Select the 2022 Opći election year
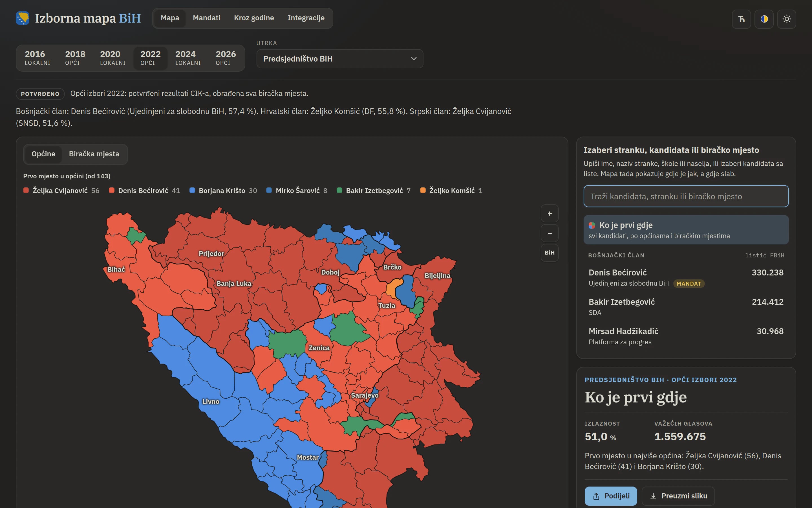Viewport: 812px width, 508px height. coord(150,58)
